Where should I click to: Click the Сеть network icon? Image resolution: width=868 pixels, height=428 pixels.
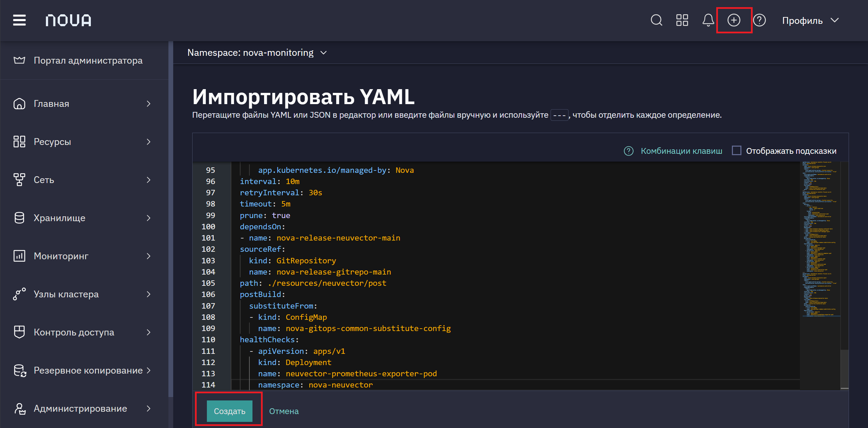coord(19,180)
